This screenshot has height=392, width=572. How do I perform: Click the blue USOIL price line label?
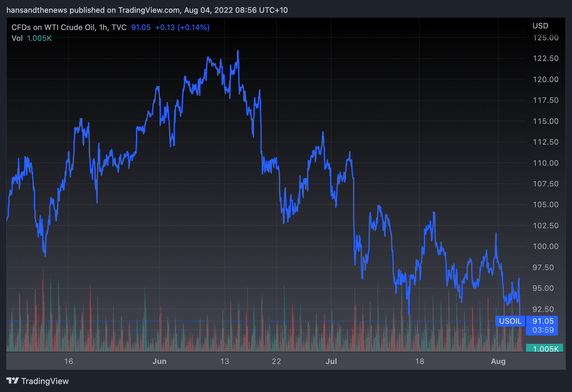click(510, 321)
